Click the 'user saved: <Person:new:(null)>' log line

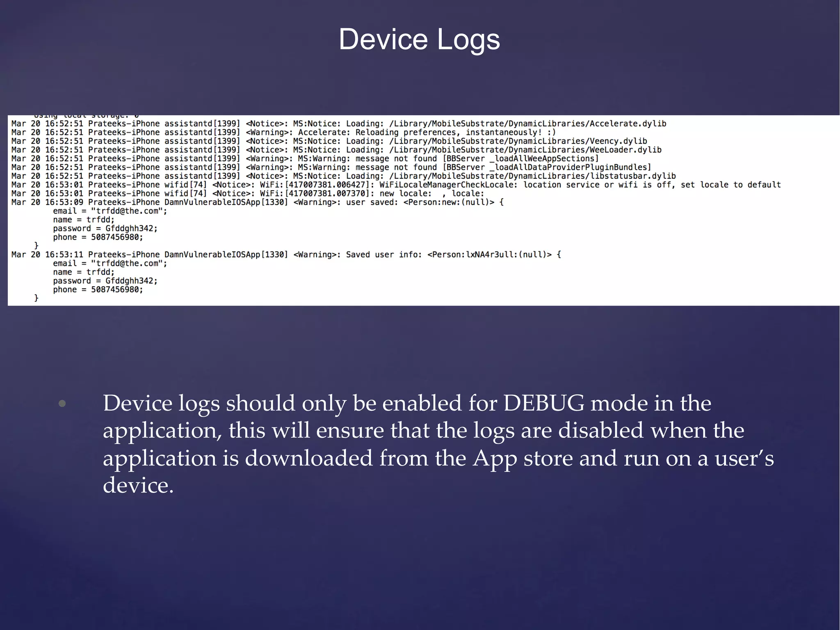tap(258, 202)
